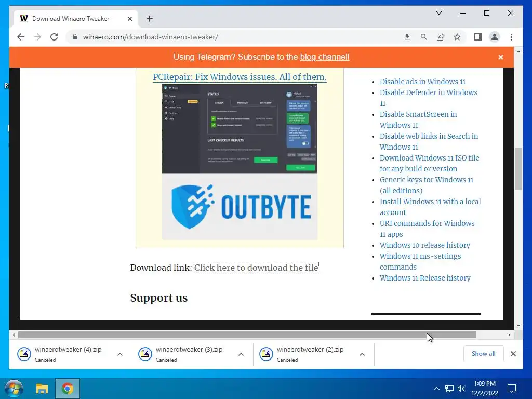This screenshot has width=532, height=399.
Task: Open Chrome side panel icon
Action: (478, 37)
